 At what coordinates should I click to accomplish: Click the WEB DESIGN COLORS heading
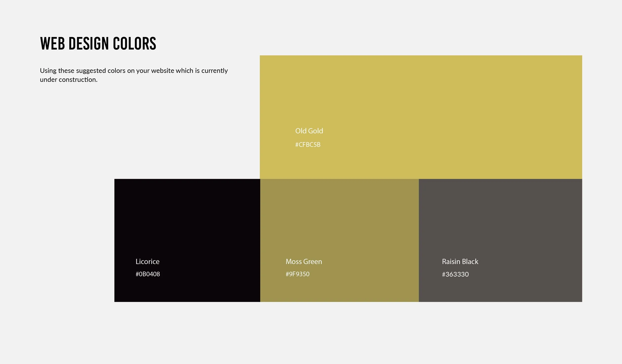98,43
